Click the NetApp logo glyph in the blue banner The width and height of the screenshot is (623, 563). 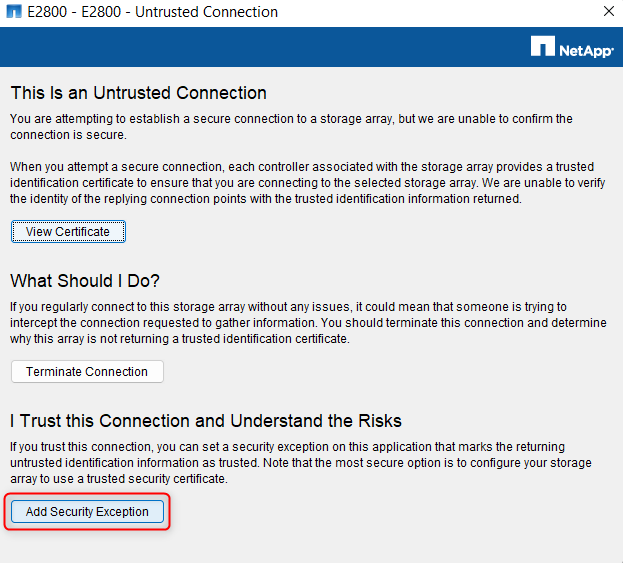tap(542, 46)
